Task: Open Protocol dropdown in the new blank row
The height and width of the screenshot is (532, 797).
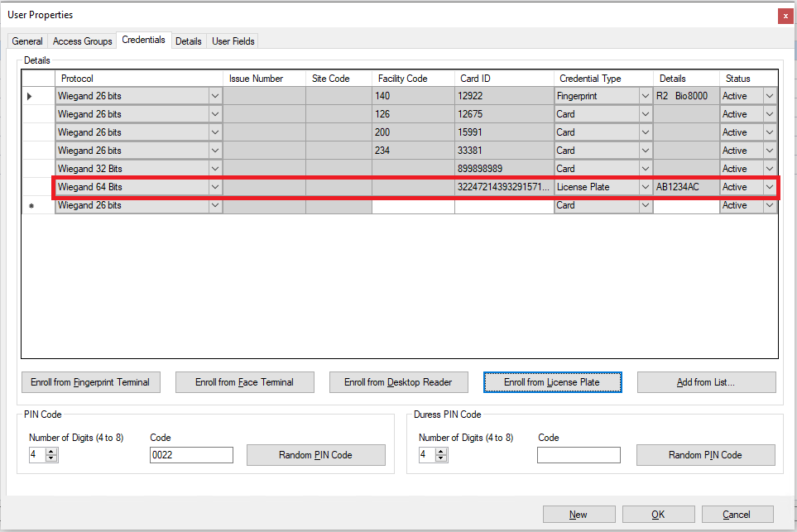Action: [x=215, y=205]
